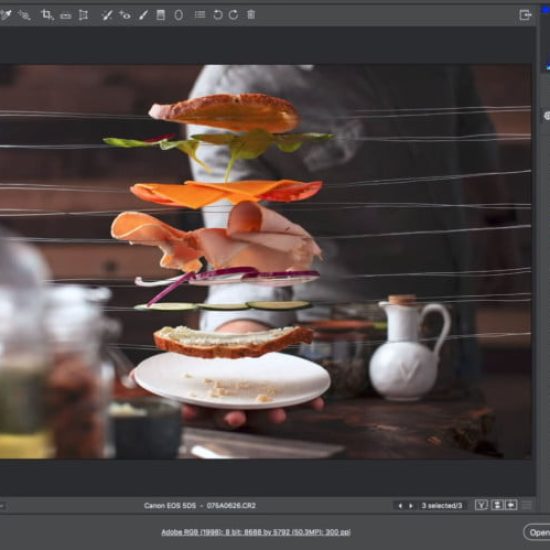Rotate image 90° clockwise

pos(234,15)
